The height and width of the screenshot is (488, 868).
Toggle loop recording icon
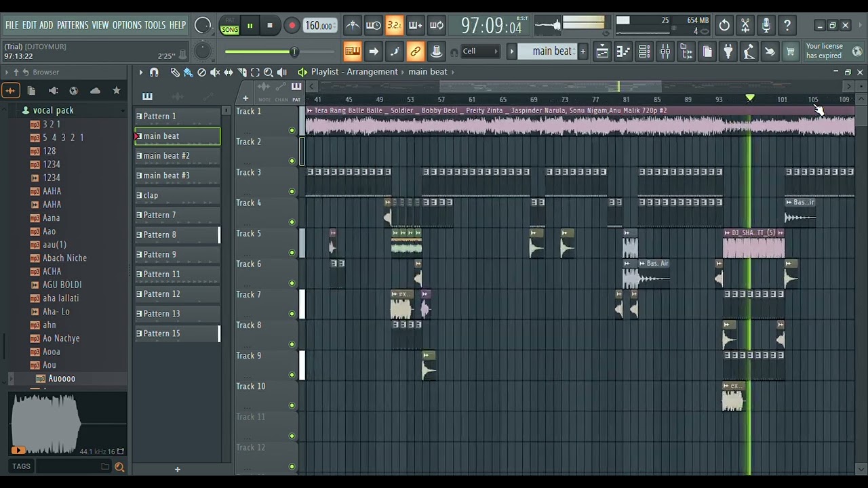pyautogui.click(x=437, y=26)
